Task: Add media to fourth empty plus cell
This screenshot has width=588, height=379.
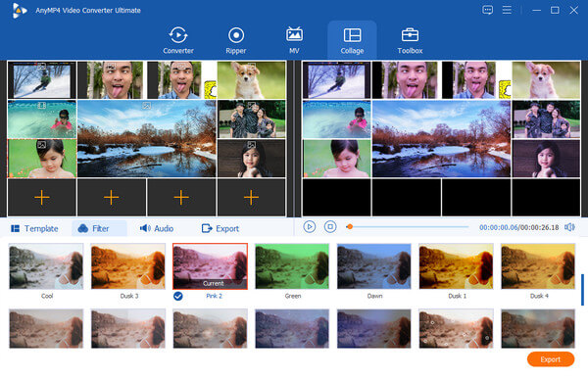Action: [x=251, y=197]
